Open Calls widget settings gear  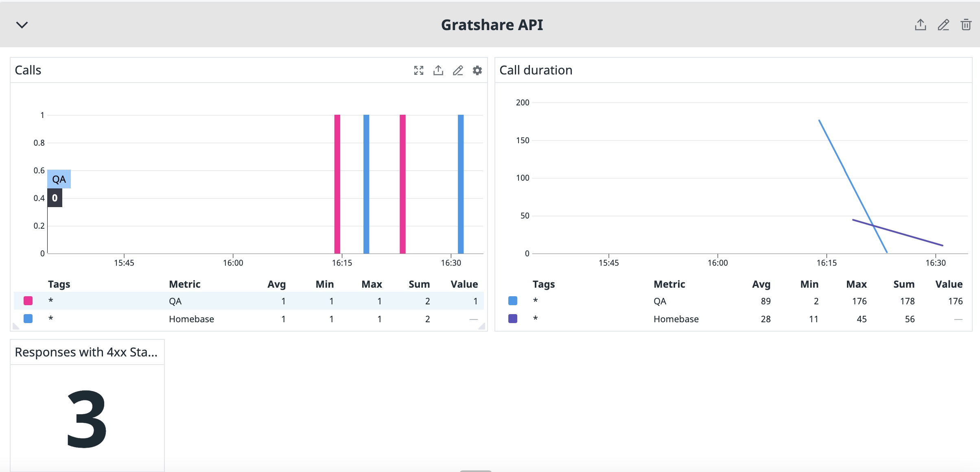(x=477, y=70)
